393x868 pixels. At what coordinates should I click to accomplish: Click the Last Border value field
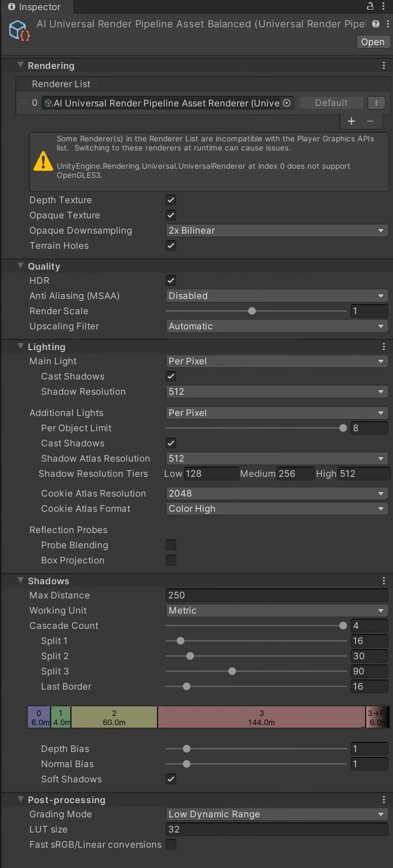[x=369, y=687]
